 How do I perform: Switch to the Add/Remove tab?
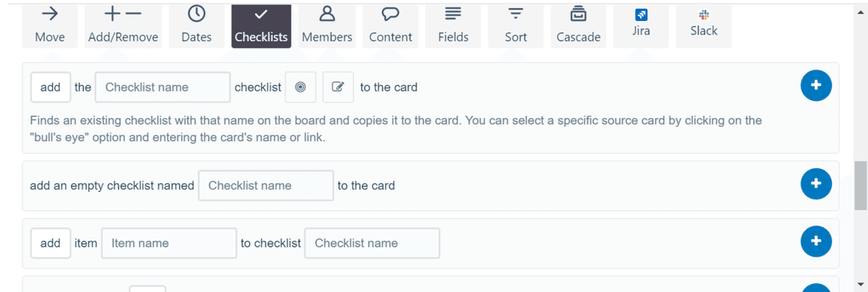123,25
